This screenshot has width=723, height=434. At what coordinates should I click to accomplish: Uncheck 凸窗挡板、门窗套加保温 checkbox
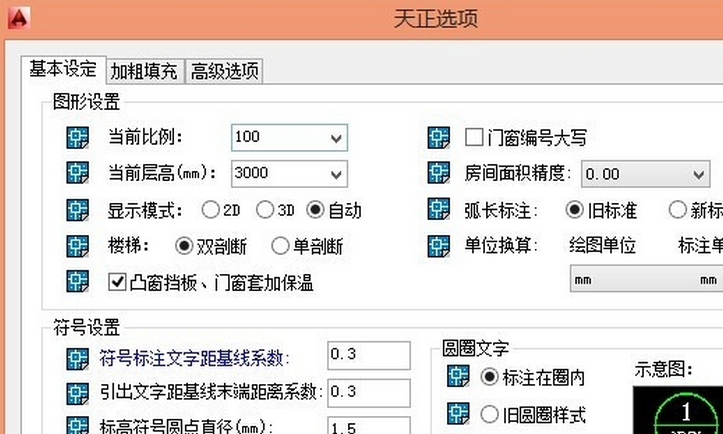117,281
